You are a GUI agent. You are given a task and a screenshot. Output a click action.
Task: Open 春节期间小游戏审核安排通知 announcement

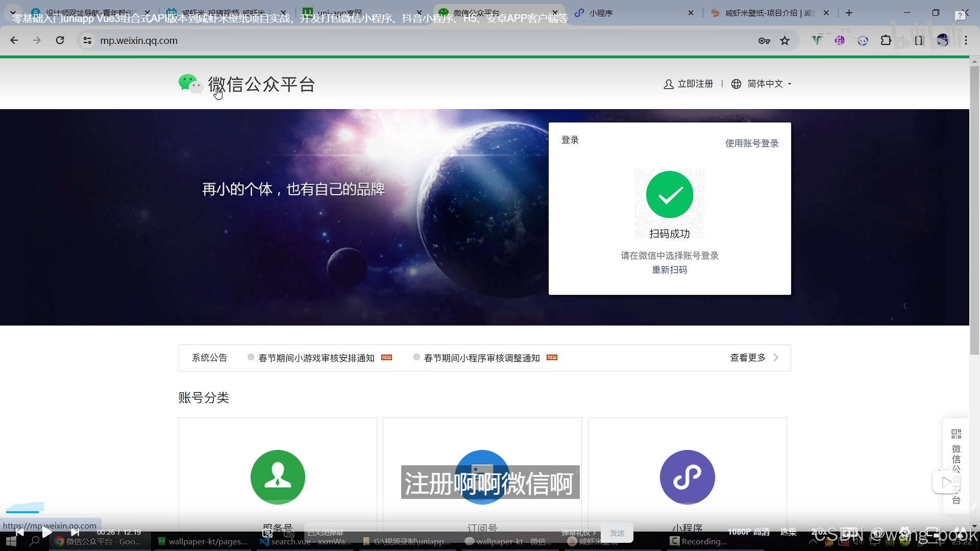(316, 358)
